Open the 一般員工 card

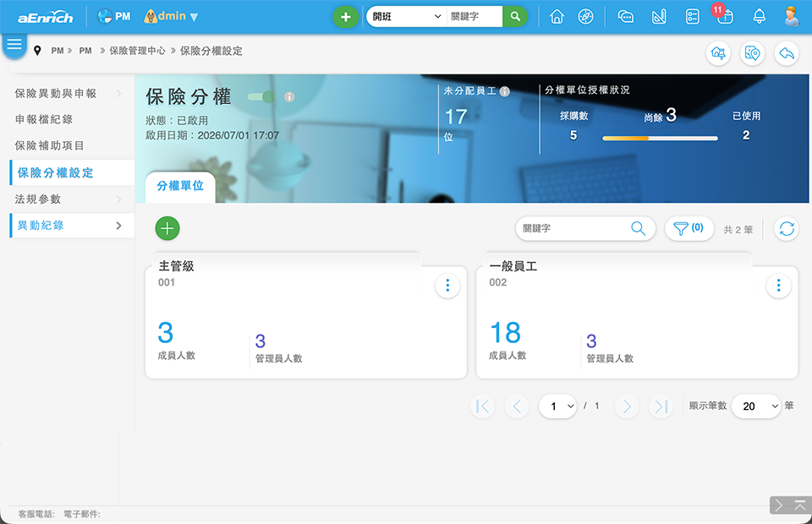[637, 315]
